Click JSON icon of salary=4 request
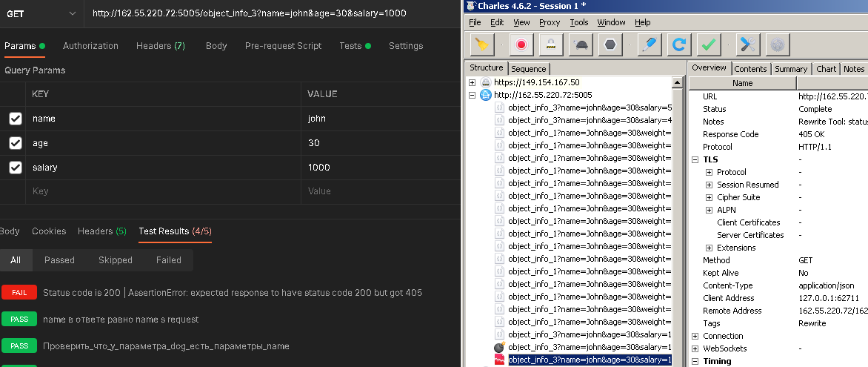Viewport: 868px width, 367px height. (x=499, y=120)
